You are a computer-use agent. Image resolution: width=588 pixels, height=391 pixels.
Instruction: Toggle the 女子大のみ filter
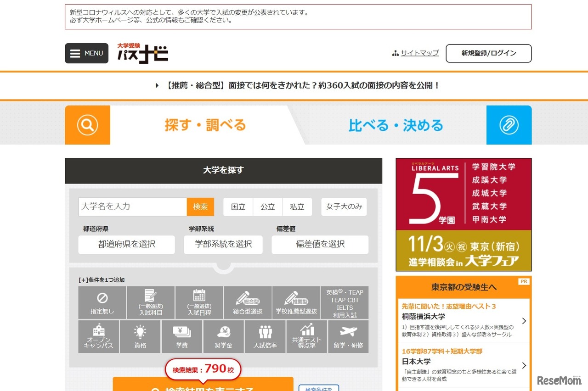point(344,207)
